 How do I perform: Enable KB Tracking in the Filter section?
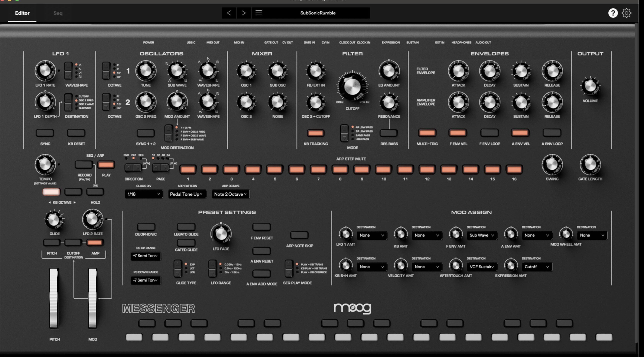click(x=315, y=133)
